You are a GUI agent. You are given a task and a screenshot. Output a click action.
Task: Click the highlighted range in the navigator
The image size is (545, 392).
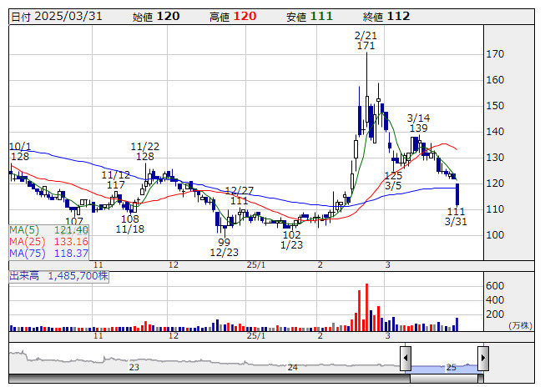(444, 361)
